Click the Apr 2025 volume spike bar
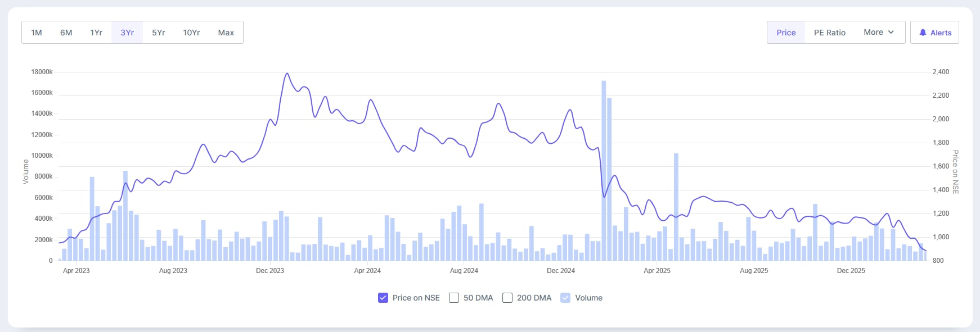Image resolution: width=980 pixels, height=332 pixels. pos(676,208)
